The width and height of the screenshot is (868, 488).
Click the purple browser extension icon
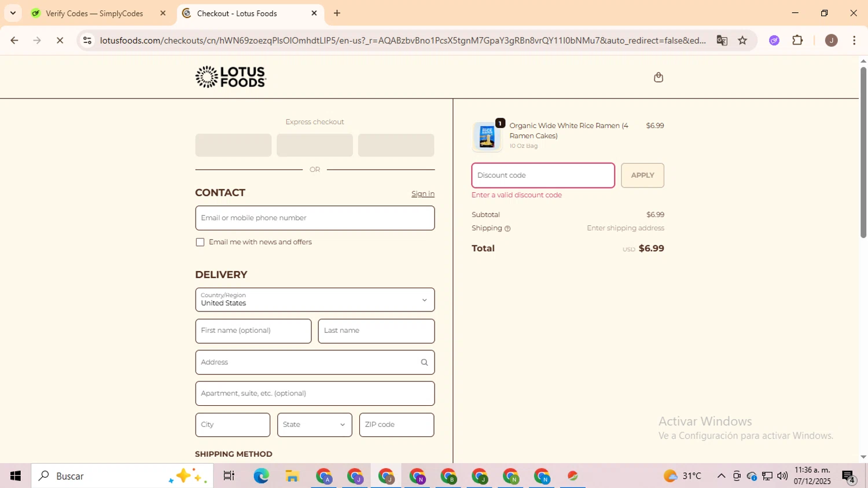click(x=774, y=41)
